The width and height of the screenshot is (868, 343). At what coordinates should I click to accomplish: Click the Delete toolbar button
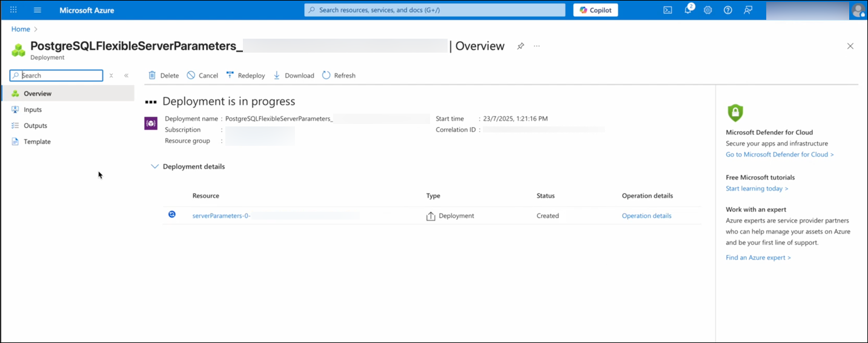coord(164,76)
